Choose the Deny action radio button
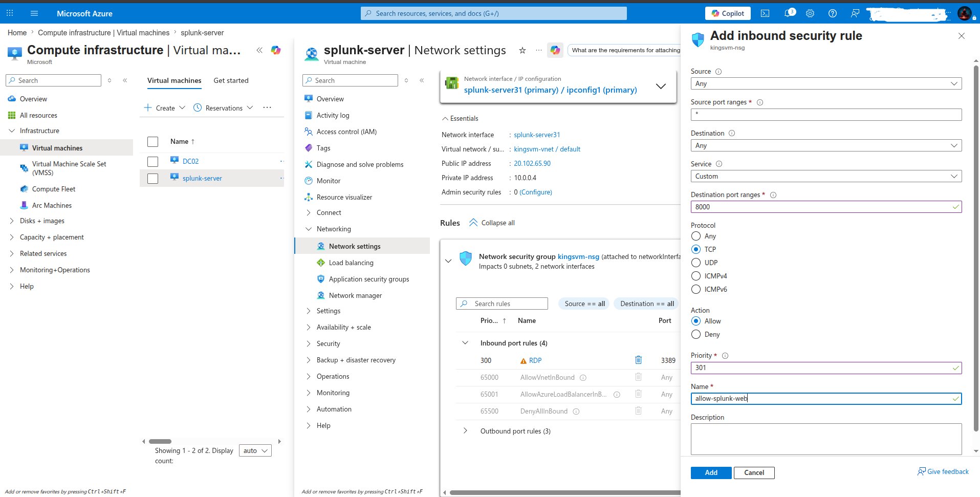The image size is (980, 497). 696,334
